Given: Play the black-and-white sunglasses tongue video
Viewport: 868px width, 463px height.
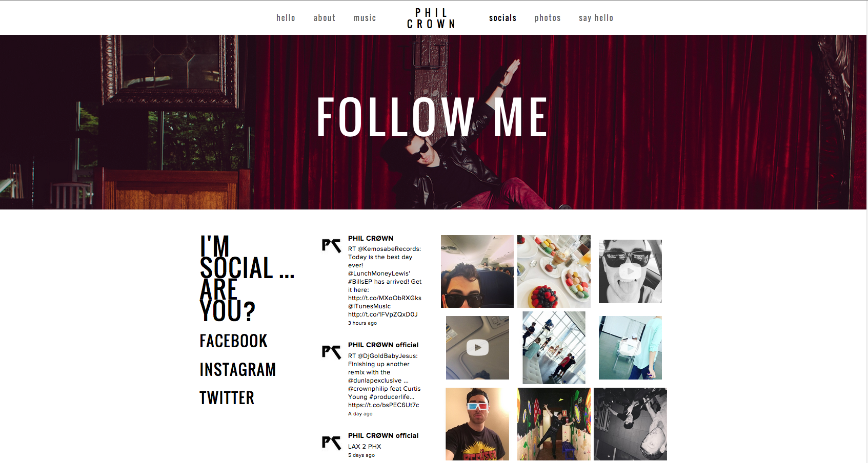Looking at the screenshot, I should [x=630, y=271].
